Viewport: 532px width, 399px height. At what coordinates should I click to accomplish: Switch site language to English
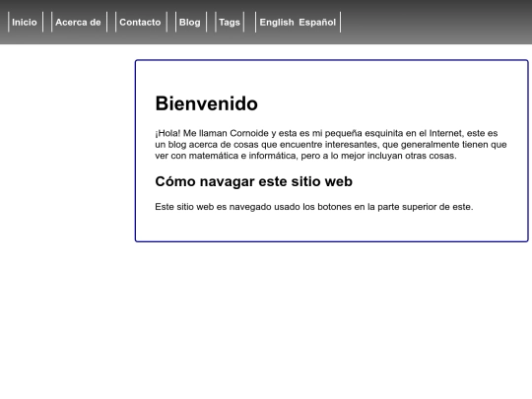(277, 22)
